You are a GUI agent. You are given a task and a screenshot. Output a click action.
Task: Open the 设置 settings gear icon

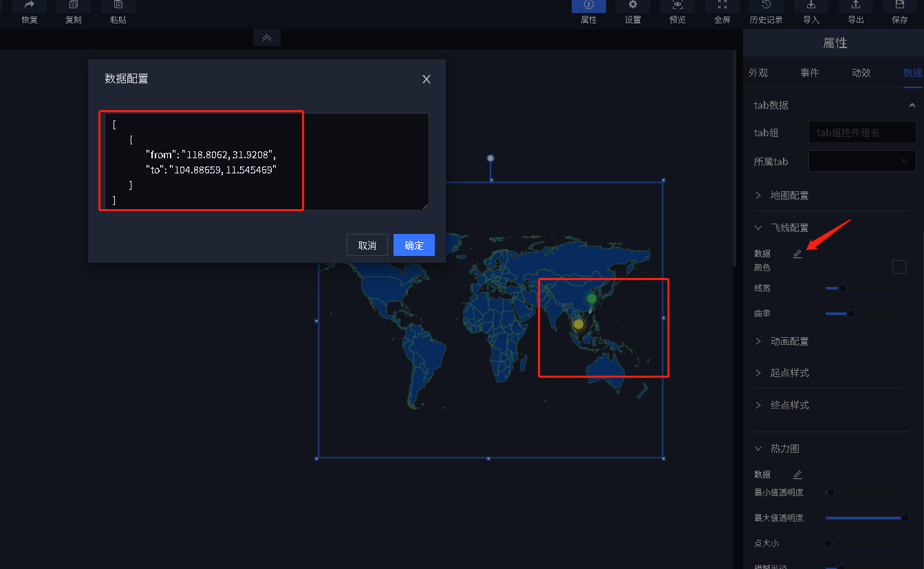point(633,6)
